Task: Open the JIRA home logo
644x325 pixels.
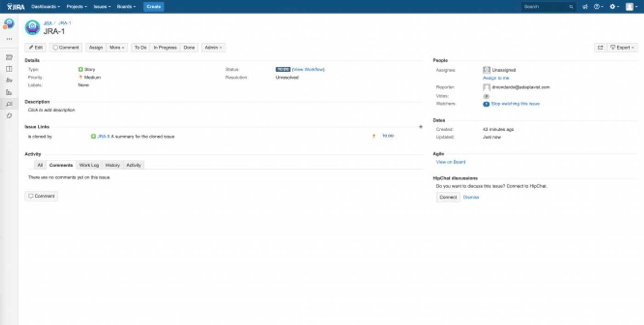Action: tap(15, 6)
